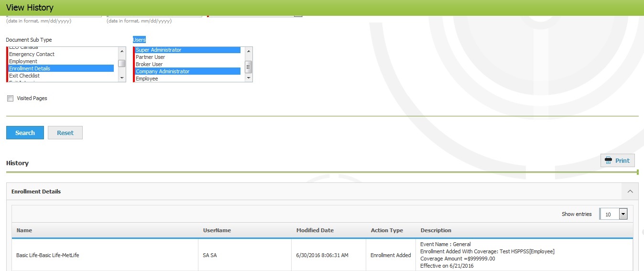Viewport: 644px width, 271px height.
Task: Sort table by Name column header
Action: pos(24,230)
